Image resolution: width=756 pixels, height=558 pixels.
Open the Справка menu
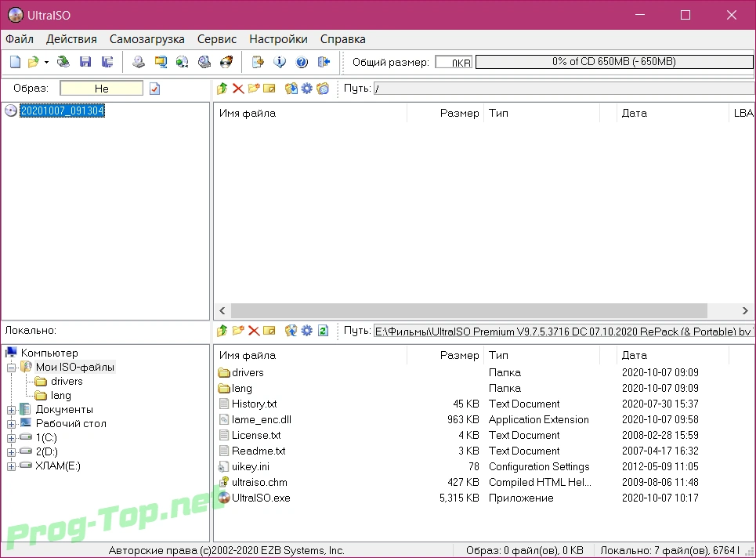click(x=343, y=39)
